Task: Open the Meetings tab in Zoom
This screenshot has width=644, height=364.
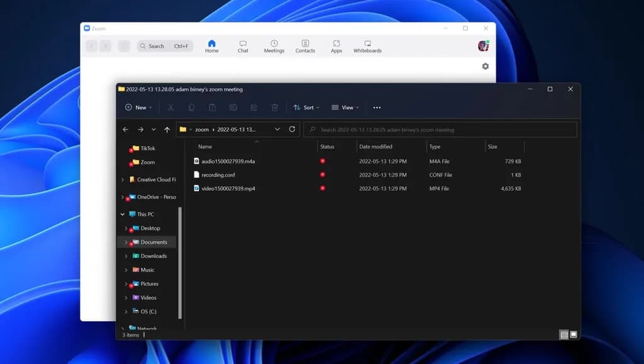Action: (274, 47)
